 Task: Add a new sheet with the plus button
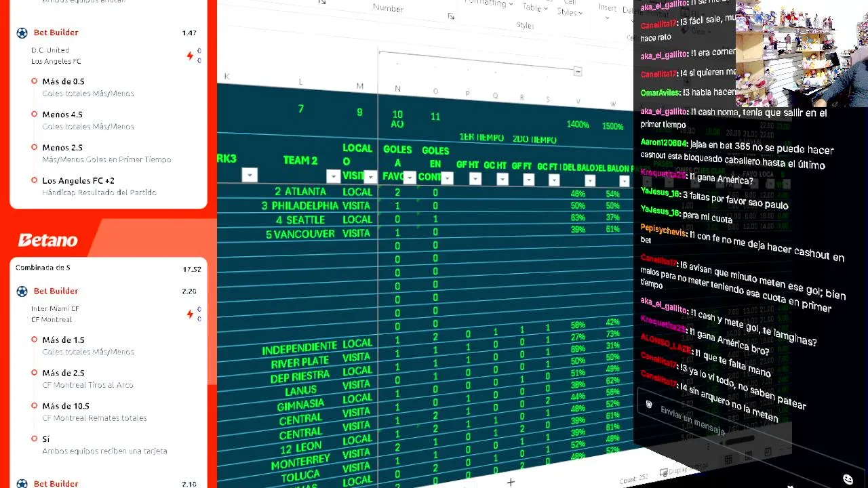click(511, 483)
